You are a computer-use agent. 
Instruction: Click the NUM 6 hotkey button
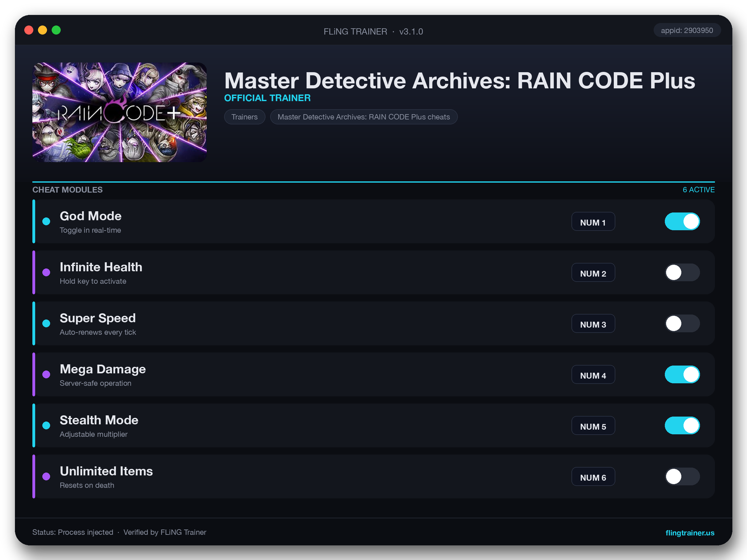click(593, 476)
